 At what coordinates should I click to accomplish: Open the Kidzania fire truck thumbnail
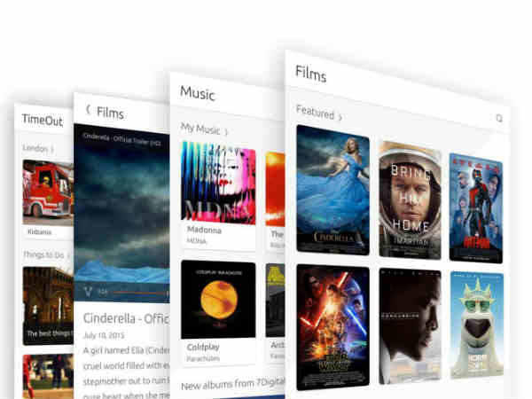point(48,192)
